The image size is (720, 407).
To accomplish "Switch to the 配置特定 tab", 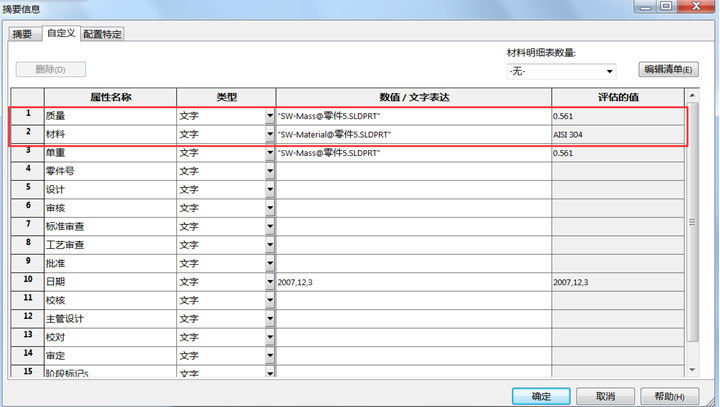I will click(x=103, y=34).
